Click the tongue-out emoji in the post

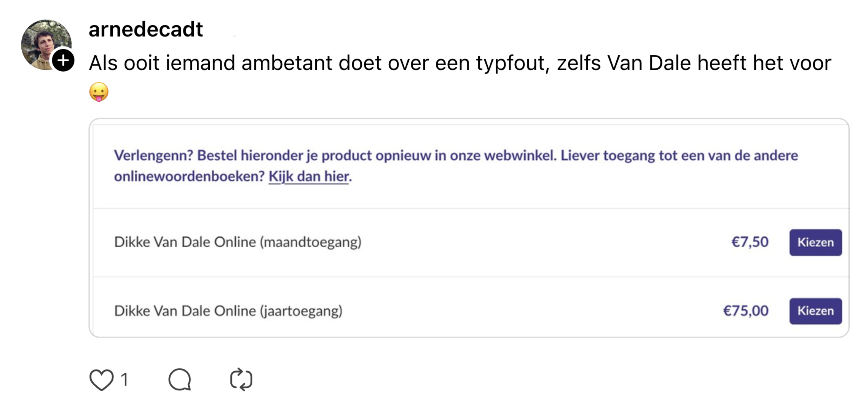pos(99,92)
